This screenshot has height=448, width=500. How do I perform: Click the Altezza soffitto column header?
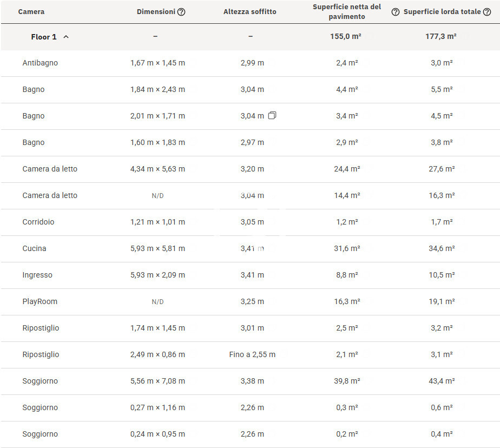click(x=249, y=12)
